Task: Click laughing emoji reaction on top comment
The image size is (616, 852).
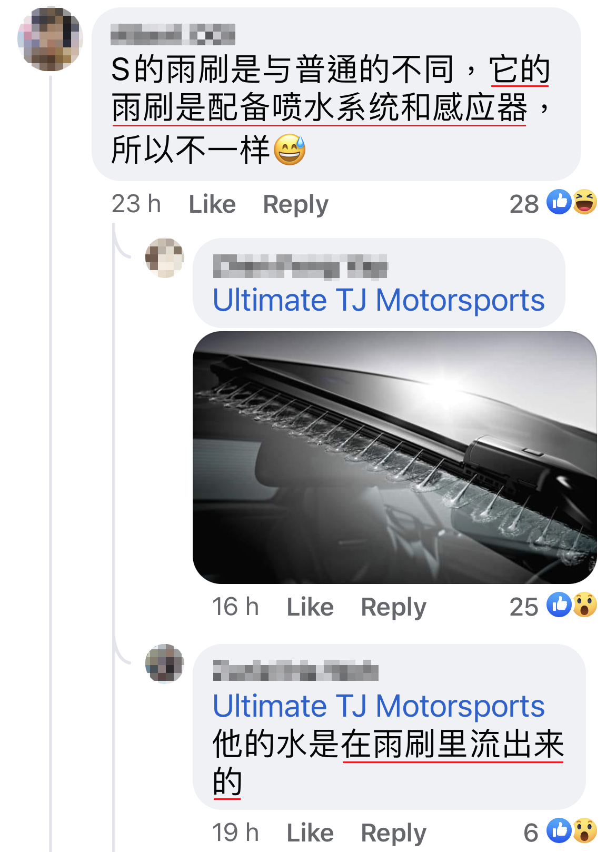Action: [584, 202]
